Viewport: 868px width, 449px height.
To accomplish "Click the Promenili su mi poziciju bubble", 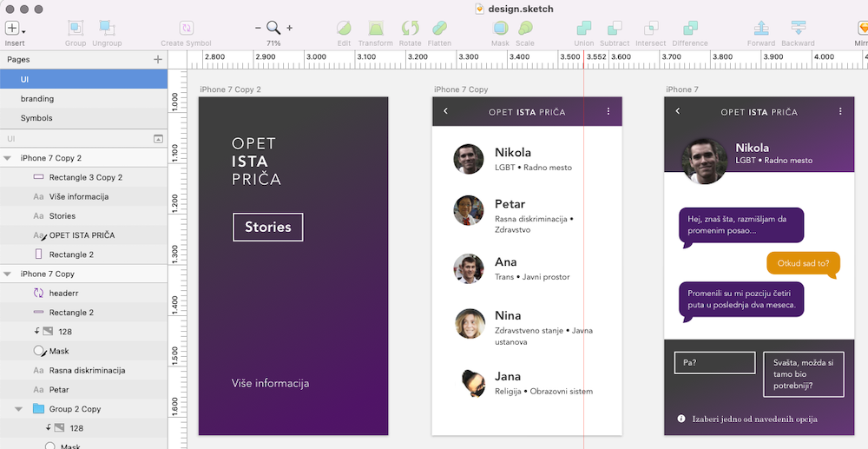I will [741, 300].
